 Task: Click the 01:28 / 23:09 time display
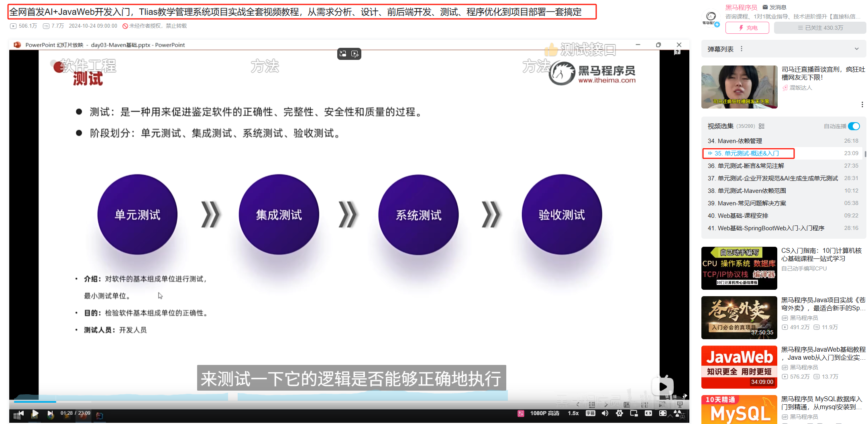(x=75, y=413)
